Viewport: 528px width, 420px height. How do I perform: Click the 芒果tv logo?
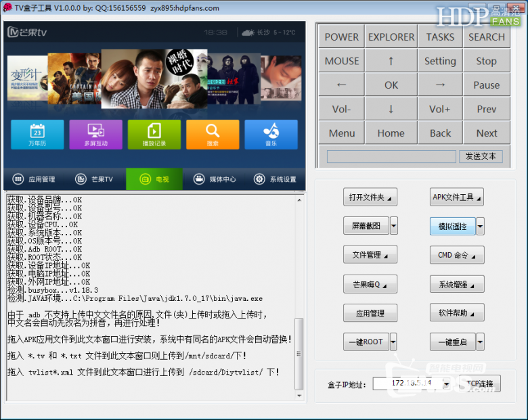click(27, 32)
